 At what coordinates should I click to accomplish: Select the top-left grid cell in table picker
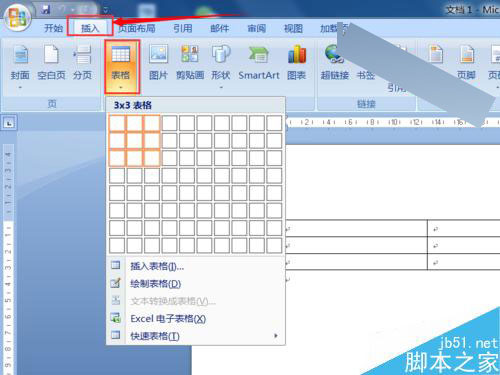click(117, 123)
